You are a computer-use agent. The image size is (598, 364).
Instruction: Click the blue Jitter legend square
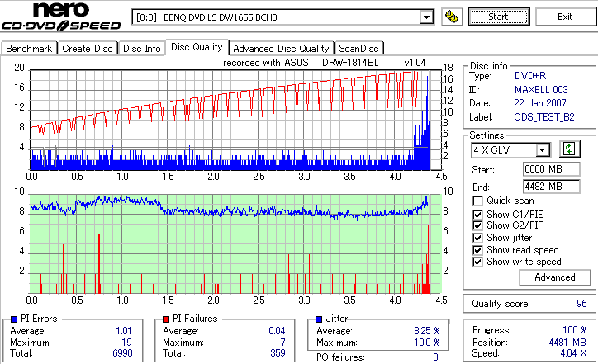click(319, 319)
